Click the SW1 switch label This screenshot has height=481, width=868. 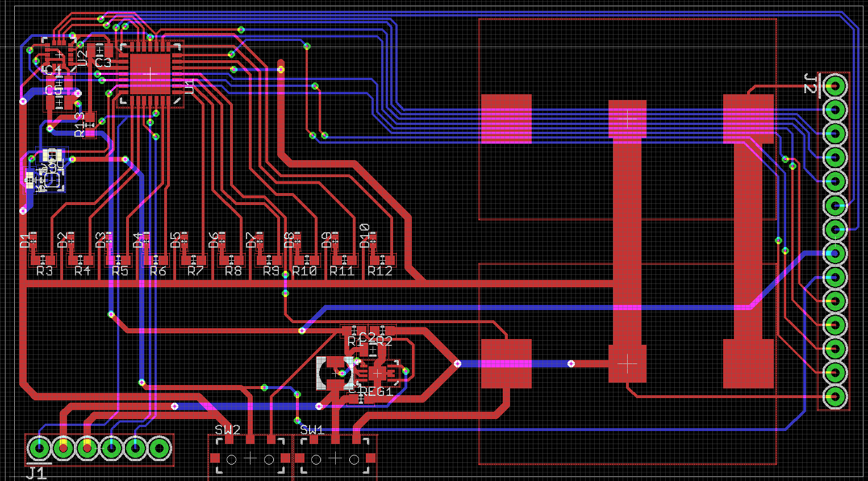(312, 430)
